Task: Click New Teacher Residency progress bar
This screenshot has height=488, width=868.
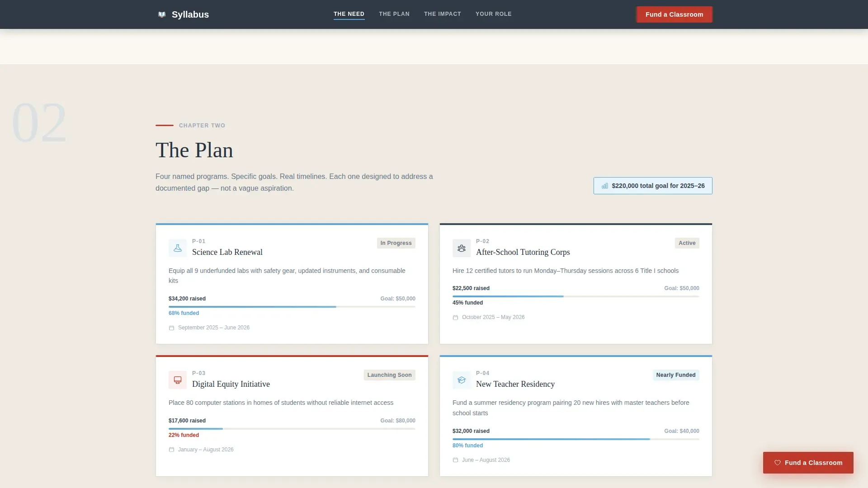Action: 576,439
